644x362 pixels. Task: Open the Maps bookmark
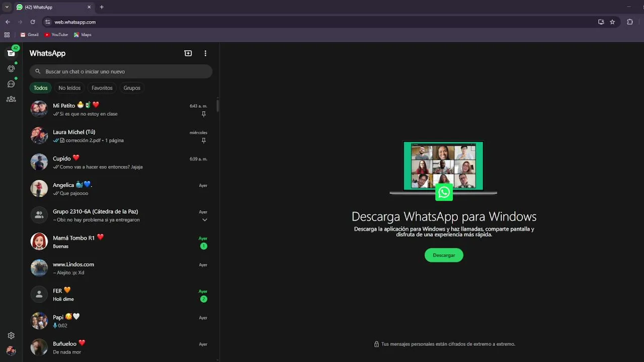(x=83, y=35)
